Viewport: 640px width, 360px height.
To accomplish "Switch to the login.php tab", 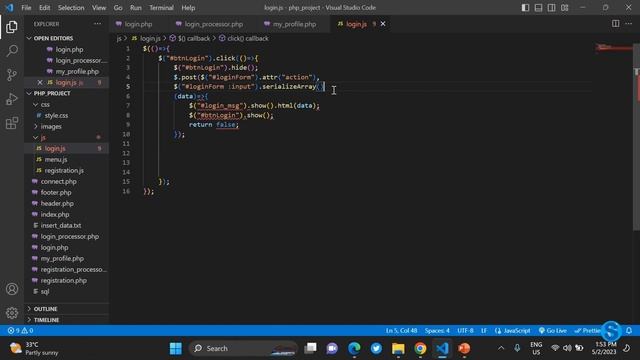I will [138, 24].
